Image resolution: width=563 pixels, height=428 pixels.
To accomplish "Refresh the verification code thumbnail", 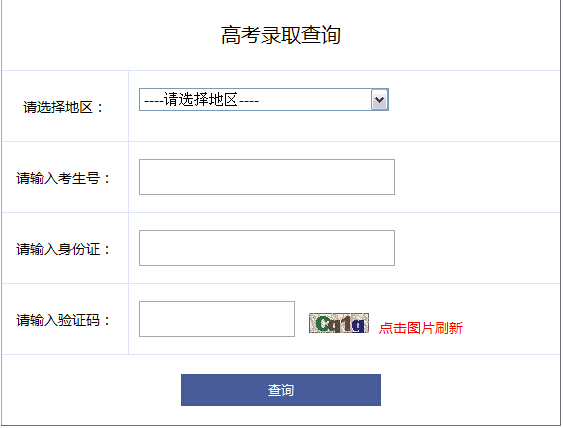I will [339, 323].
